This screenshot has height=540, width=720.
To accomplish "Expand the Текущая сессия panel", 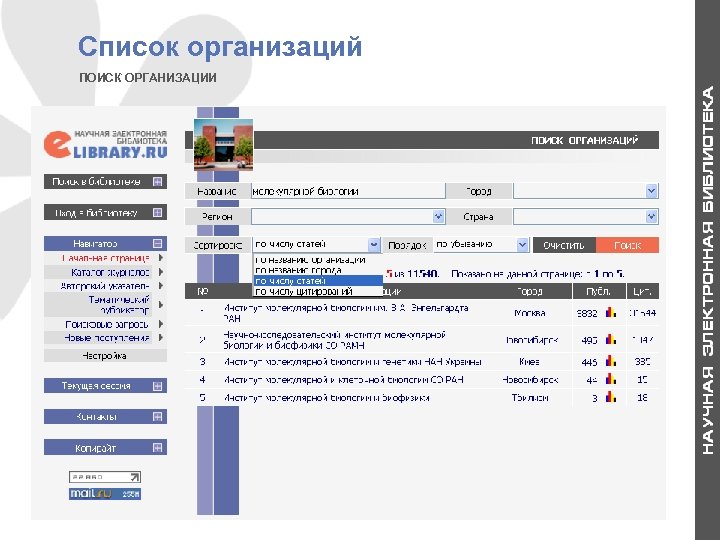I will point(157,386).
